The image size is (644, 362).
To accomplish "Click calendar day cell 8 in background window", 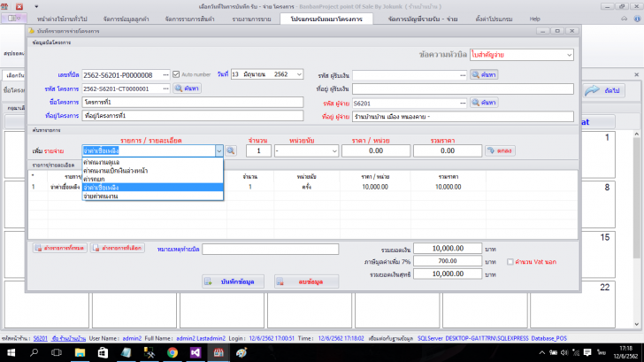I will click(598, 204).
